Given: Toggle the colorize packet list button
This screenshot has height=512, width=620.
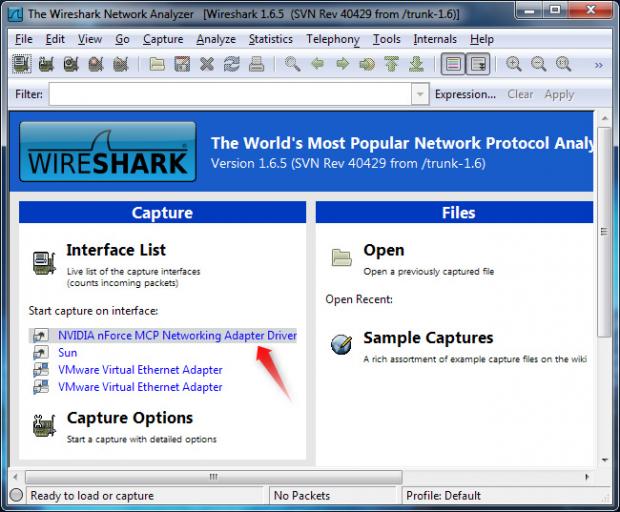Looking at the screenshot, I should 453,65.
